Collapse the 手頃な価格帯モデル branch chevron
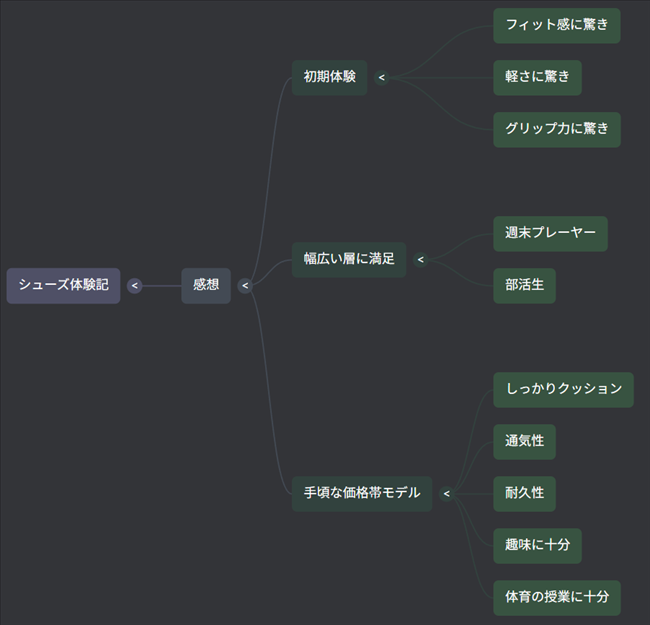The width and height of the screenshot is (650, 625). pos(447,493)
